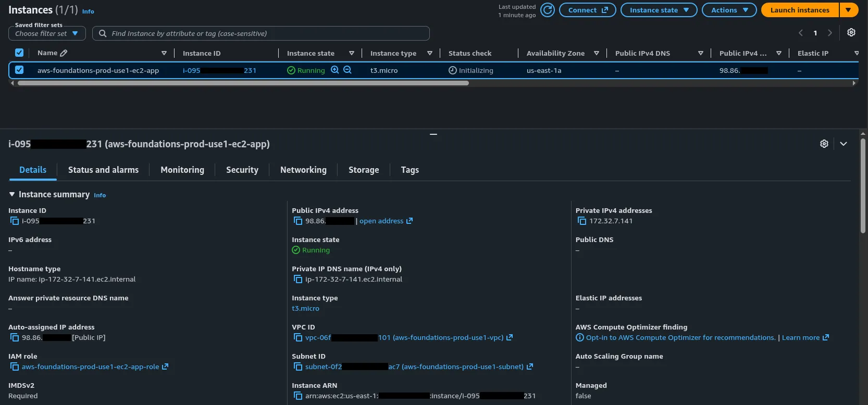Sort by Instance state column
Image resolution: width=868 pixels, height=405 pixels.
352,53
